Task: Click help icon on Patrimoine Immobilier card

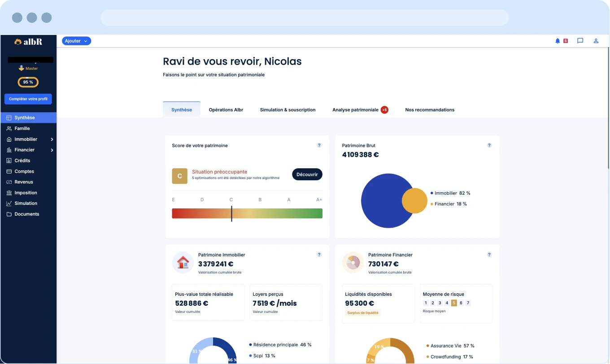Action: pyautogui.click(x=319, y=255)
